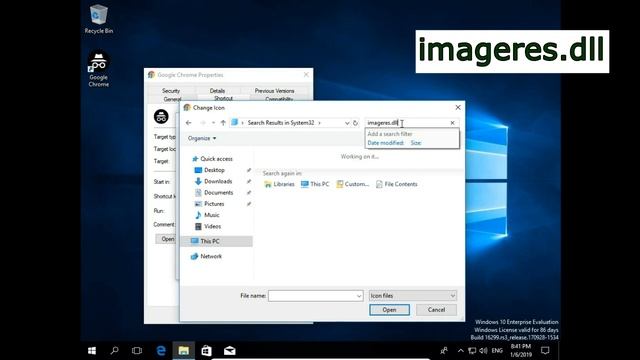
Task: Click the File name input field
Action: tap(311, 296)
